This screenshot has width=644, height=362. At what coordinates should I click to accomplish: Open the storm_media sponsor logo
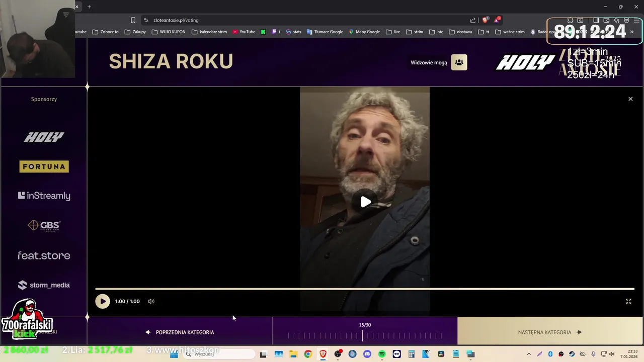click(x=44, y=285)
